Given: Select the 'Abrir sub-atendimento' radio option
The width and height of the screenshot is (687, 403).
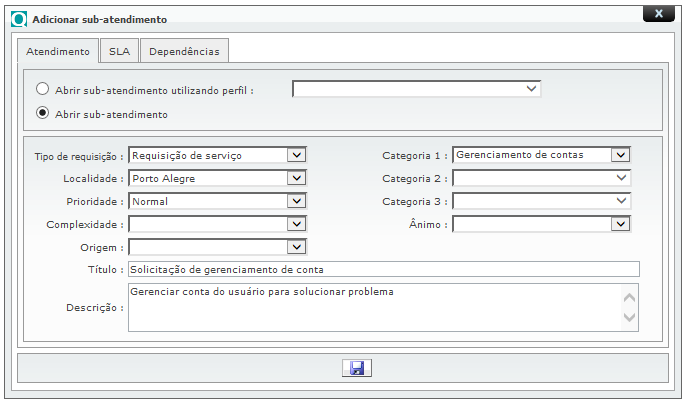Looking at the screenshot, I should point(43,113).
